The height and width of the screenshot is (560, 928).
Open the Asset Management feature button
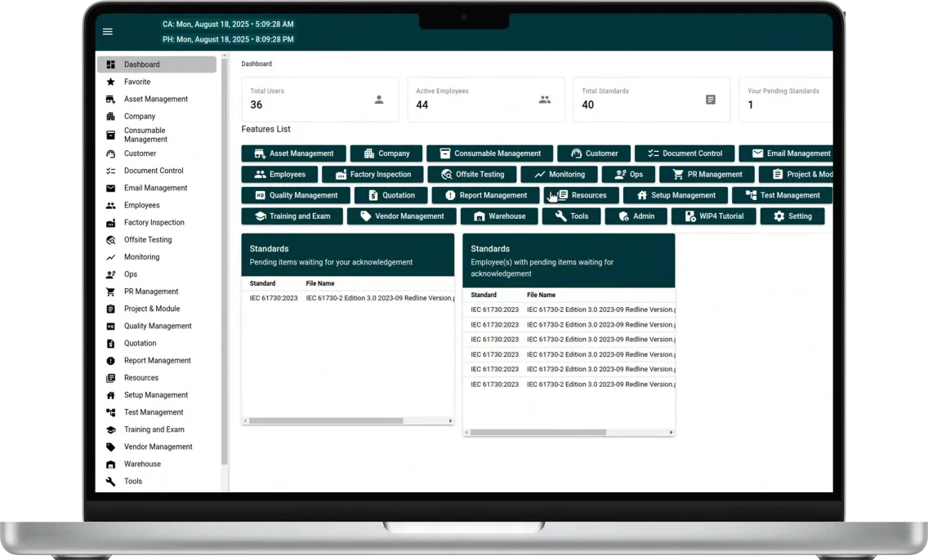click(293, 153)
